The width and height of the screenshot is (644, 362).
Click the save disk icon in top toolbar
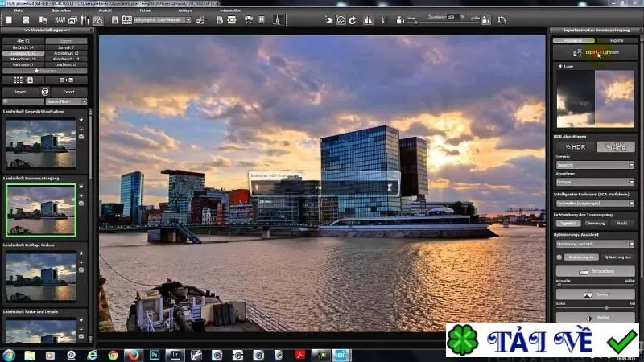(x=114, y=19)
